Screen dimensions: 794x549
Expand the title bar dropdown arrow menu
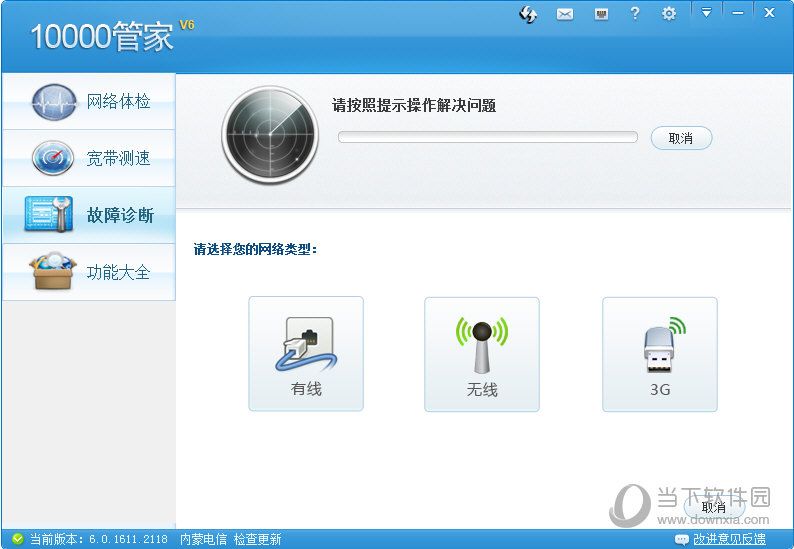tap(706, 13)
